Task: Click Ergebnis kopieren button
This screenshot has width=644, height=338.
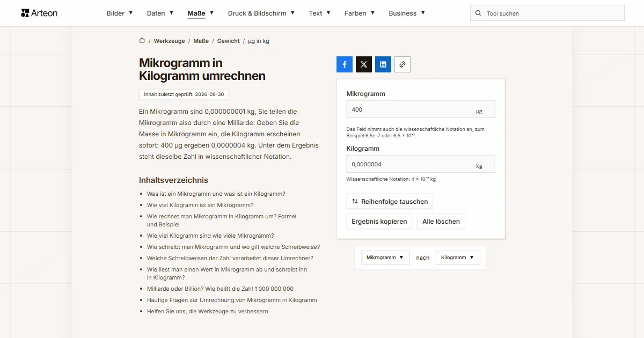Action: [379, 221]
